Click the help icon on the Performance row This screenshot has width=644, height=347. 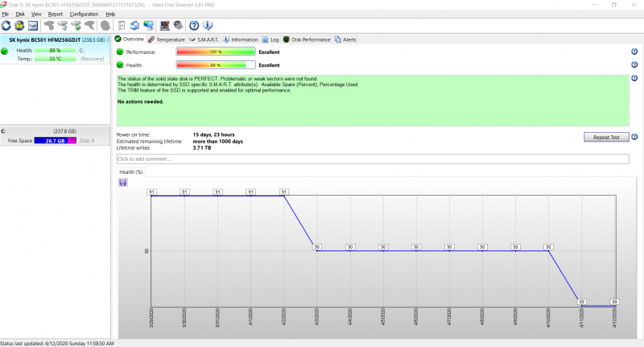pyautogui.click(x=634, y=52)
